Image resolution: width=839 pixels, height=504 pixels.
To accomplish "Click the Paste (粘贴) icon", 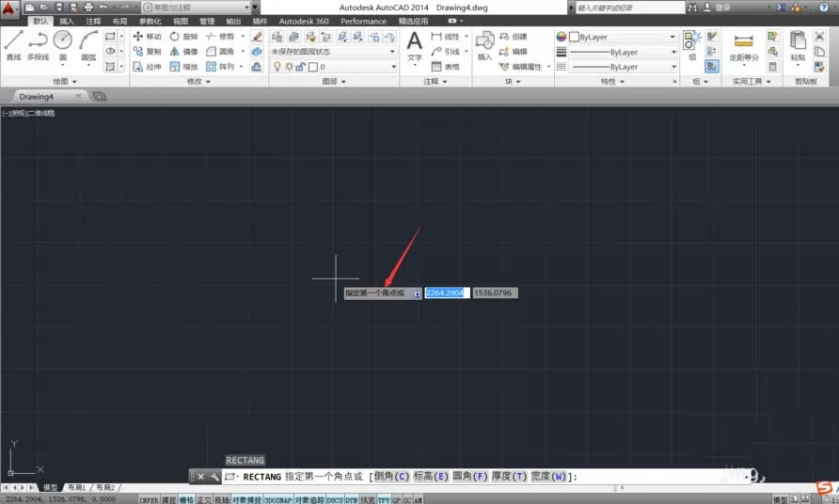I will click(798, 45).
